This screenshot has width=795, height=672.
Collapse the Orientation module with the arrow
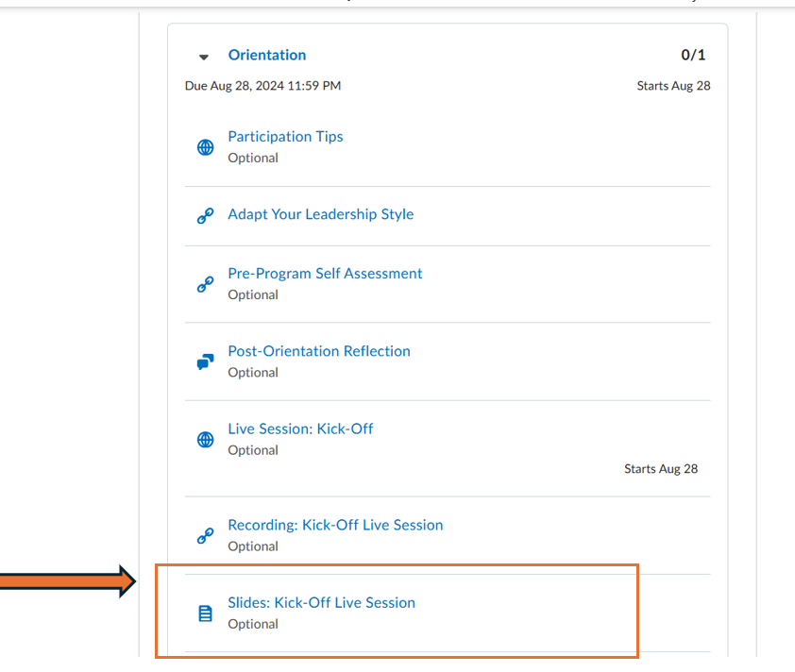click(204, 57)
